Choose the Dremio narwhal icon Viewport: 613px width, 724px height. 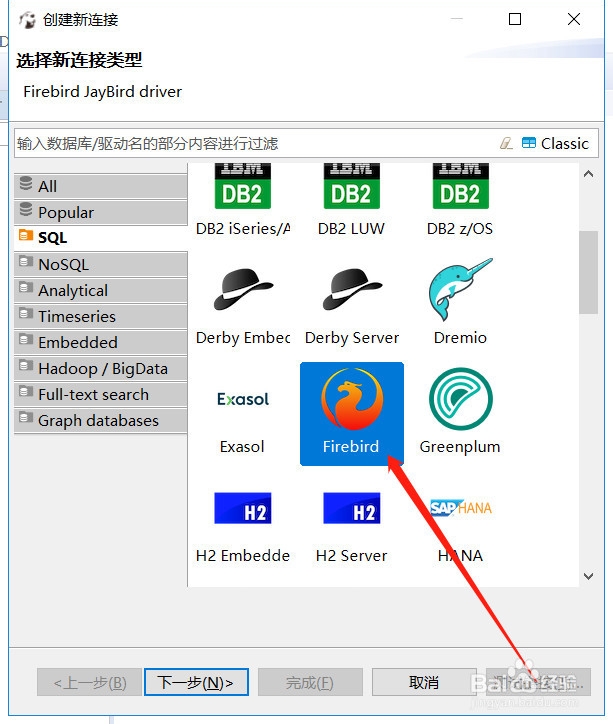coord(460,289)
